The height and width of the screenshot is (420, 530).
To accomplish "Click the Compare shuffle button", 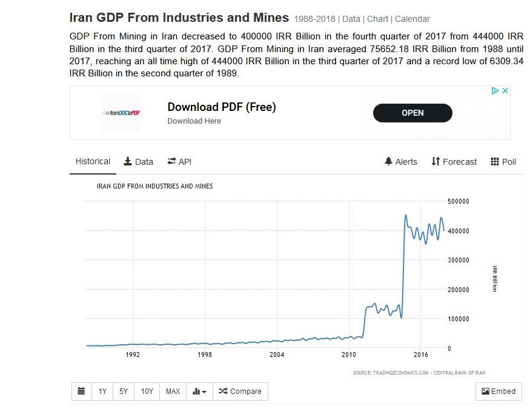I will click(240, 392).
